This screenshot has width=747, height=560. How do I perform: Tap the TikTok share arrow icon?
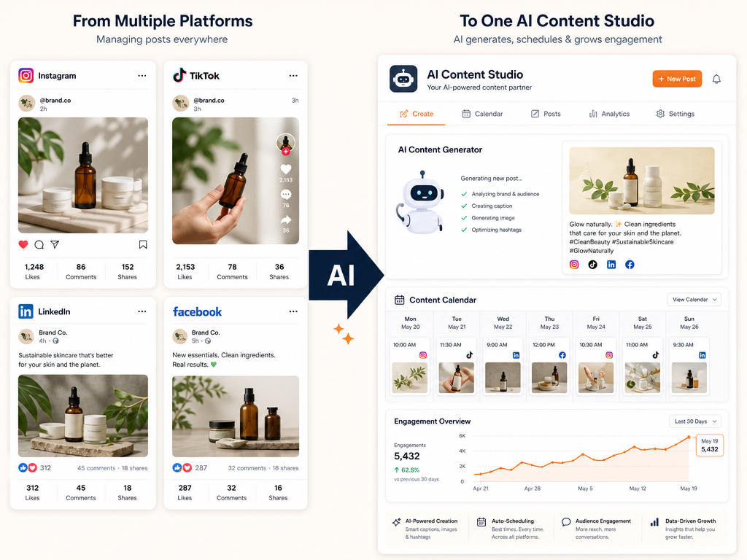pyautogui.click(x=286, y=219)
